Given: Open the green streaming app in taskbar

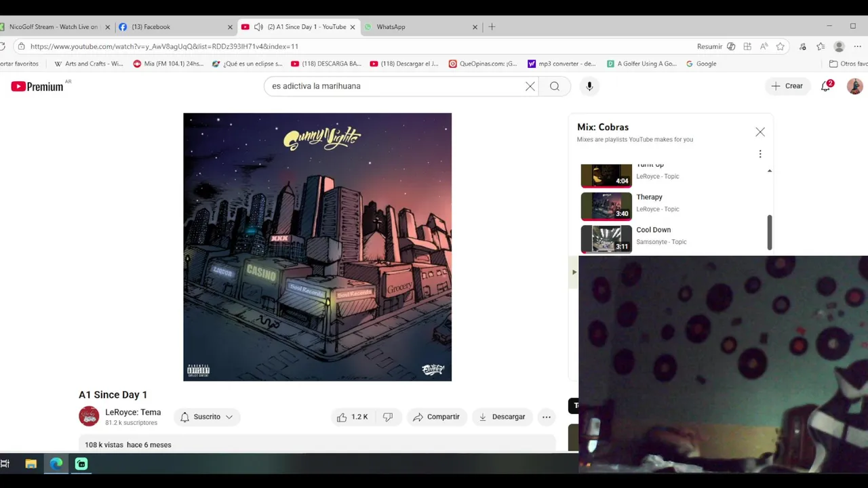Looking at the screenshot, I should pyautogui.click(x=81, y=464).
